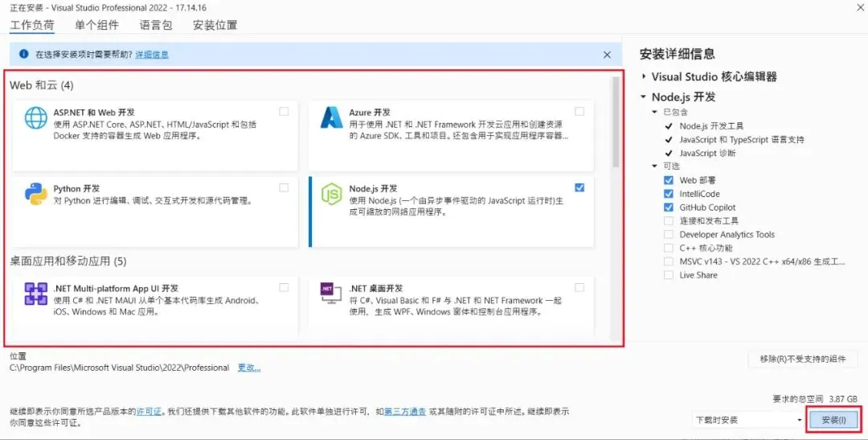
Task: Click the blue info icon in banner
Action: coord(24,54)
